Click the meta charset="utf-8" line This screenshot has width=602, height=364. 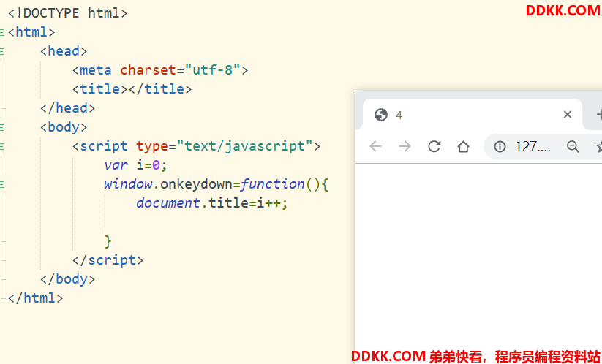[160, 70]
